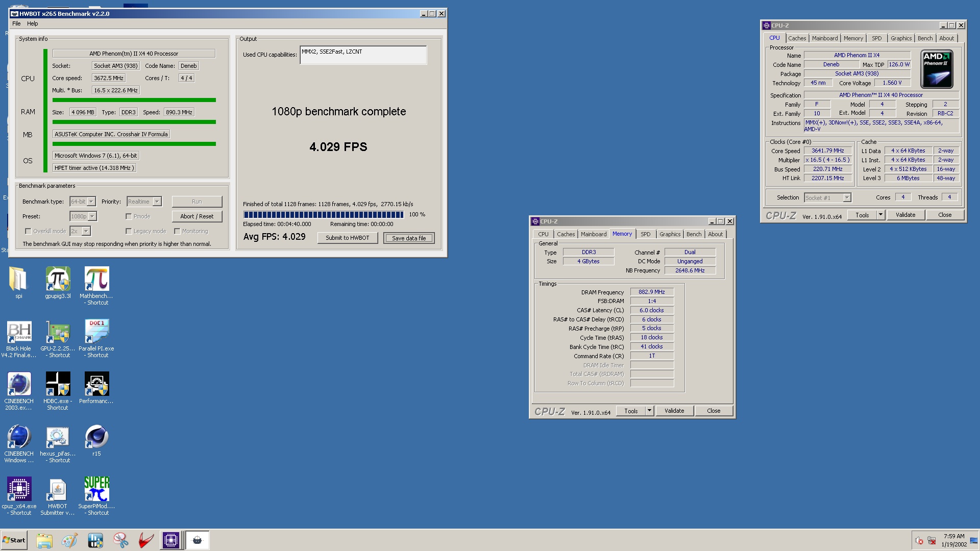This screenshot has height=551, width=980.
Task: Click the Tools button in CPU-Z CPU window
Action: coord(862,215)
